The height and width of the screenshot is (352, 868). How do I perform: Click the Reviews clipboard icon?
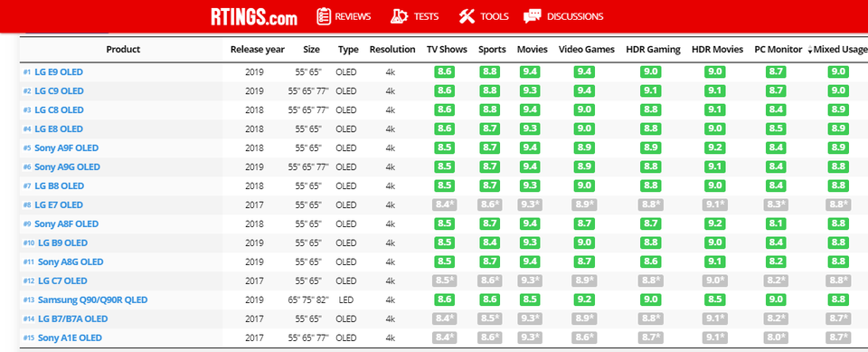point(324,16)
